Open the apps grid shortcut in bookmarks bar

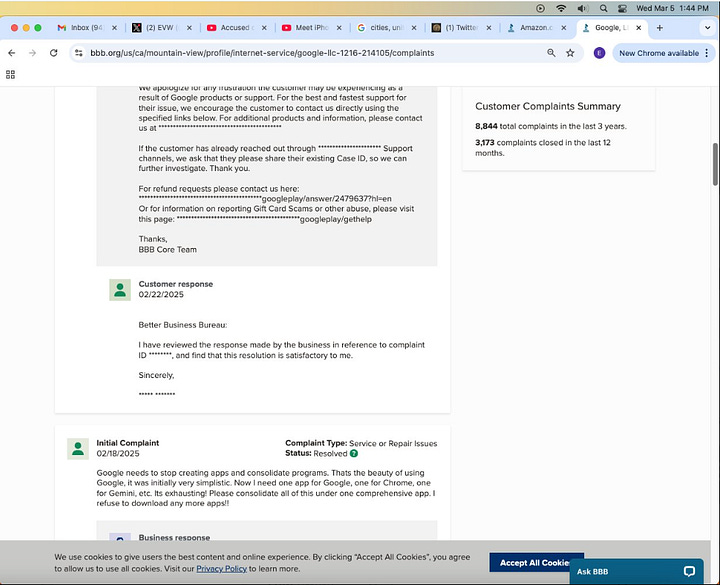click(x=10, y=74)
